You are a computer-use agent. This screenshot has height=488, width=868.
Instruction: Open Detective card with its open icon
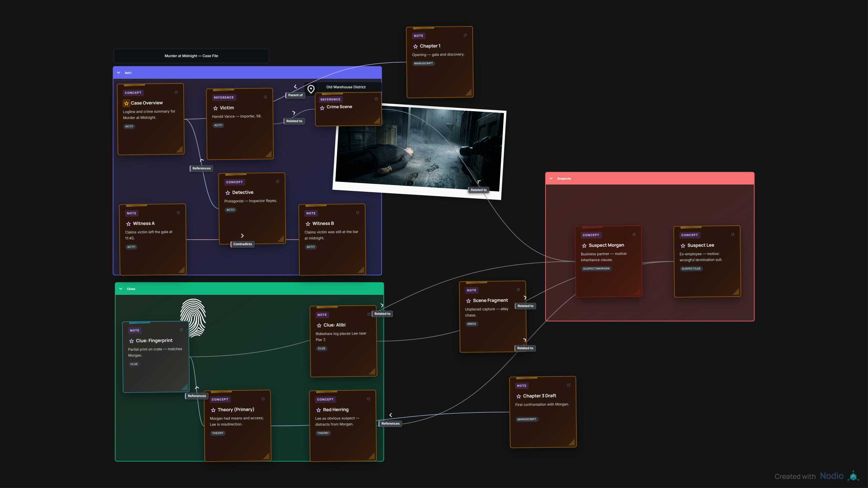pos(278,182)
